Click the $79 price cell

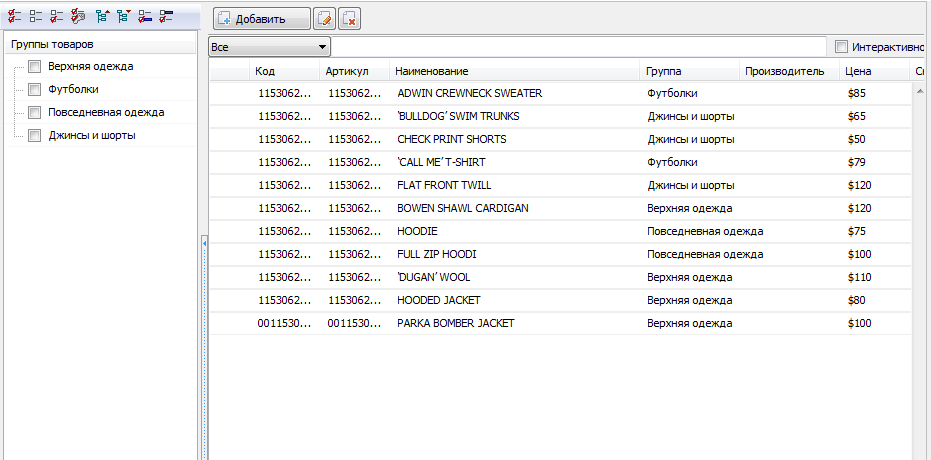[857, 163]
